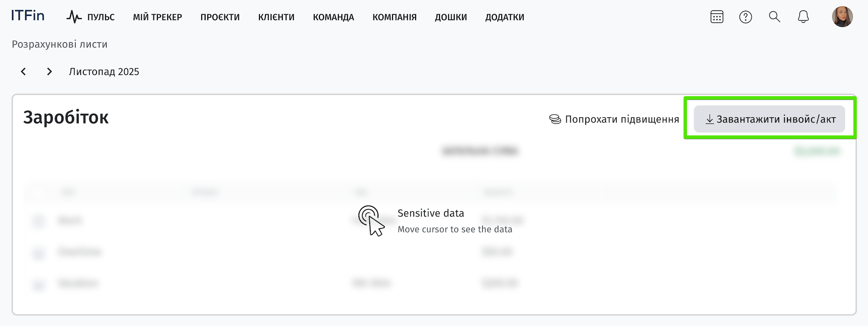
Task: Open notifications bell
Action: pos(803,17)
